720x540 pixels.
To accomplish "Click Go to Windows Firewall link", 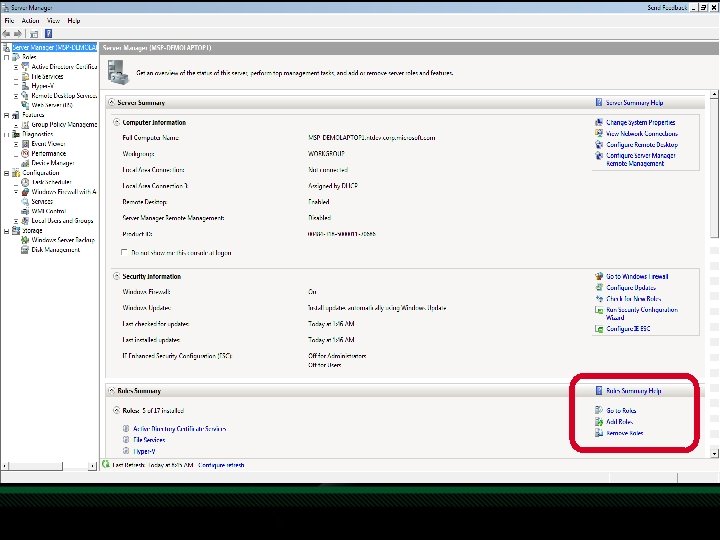I will tap(637, 276).
